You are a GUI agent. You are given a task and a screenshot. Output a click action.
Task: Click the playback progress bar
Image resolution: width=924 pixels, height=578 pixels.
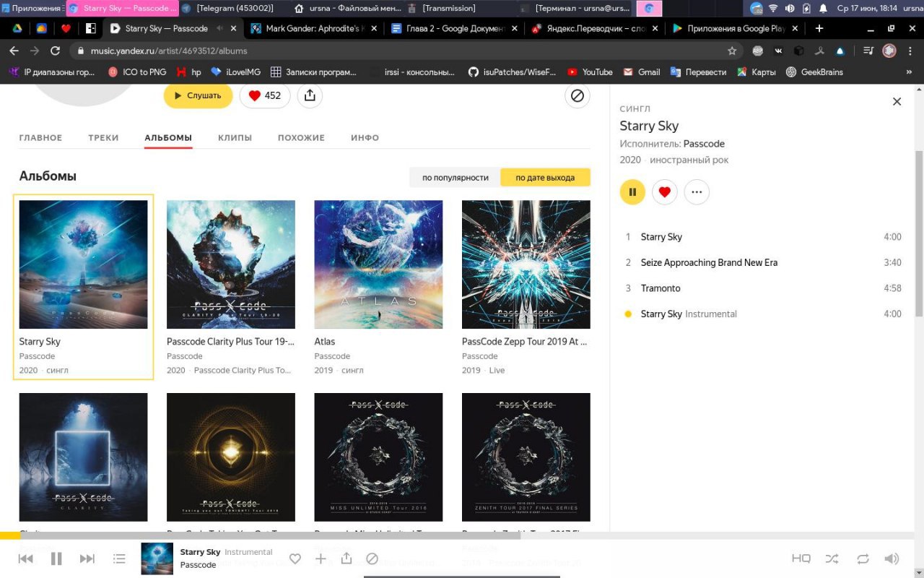coord(462,535)
